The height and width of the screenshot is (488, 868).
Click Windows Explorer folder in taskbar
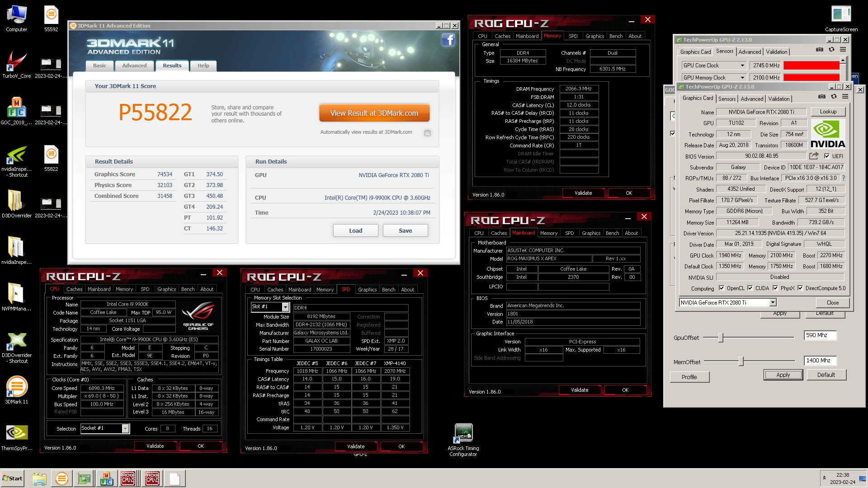[39, 479]
